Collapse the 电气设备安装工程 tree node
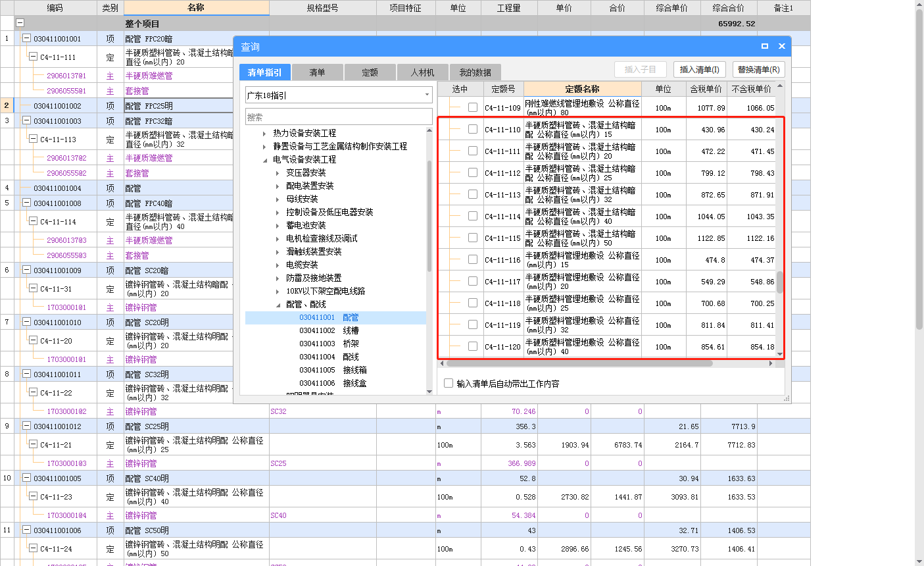The height and width of the screenshot is (566, 924). coord(265,159)
